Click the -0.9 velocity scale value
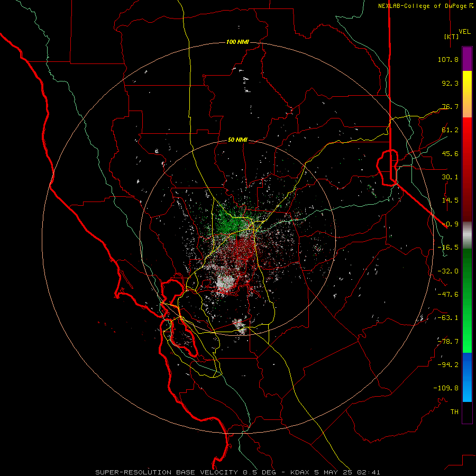This screenshot has width=476, height=476. tap(450, 224)
